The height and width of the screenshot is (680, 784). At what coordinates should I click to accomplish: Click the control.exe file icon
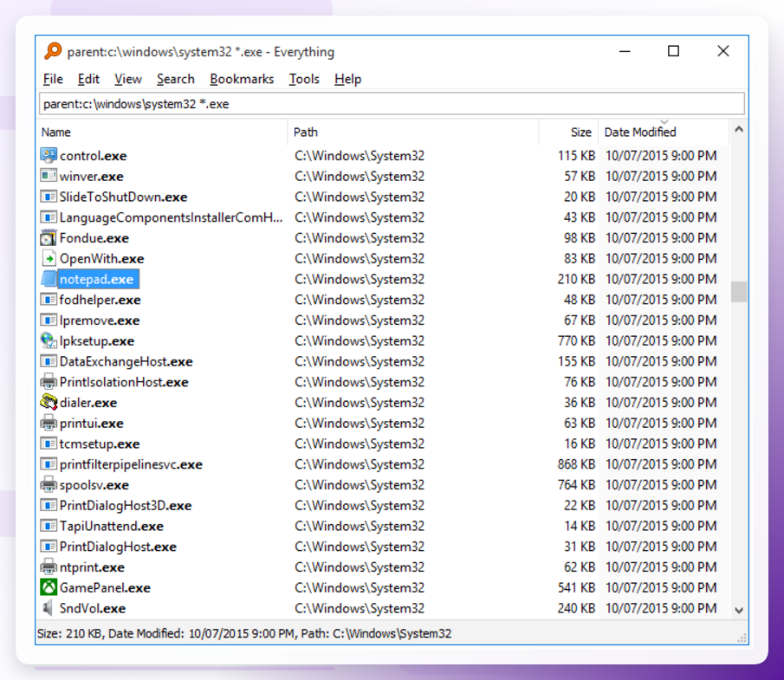point(49,156)
